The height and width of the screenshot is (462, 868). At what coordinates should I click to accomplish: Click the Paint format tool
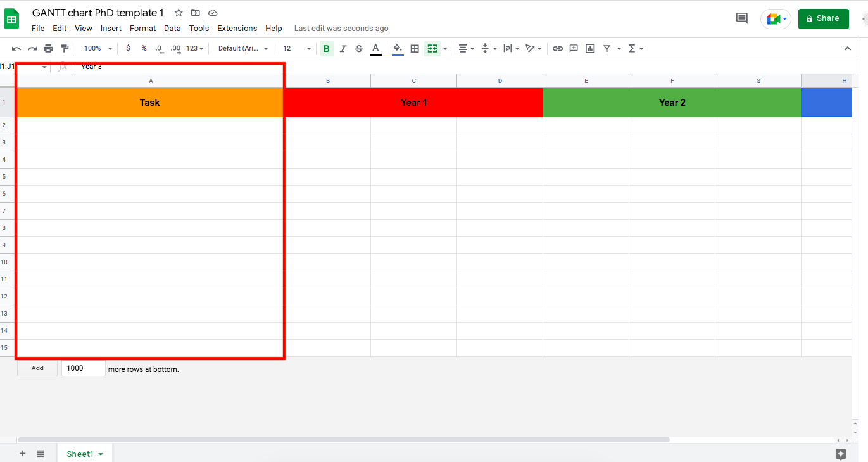pyautogui.click(x=64, y=48)
